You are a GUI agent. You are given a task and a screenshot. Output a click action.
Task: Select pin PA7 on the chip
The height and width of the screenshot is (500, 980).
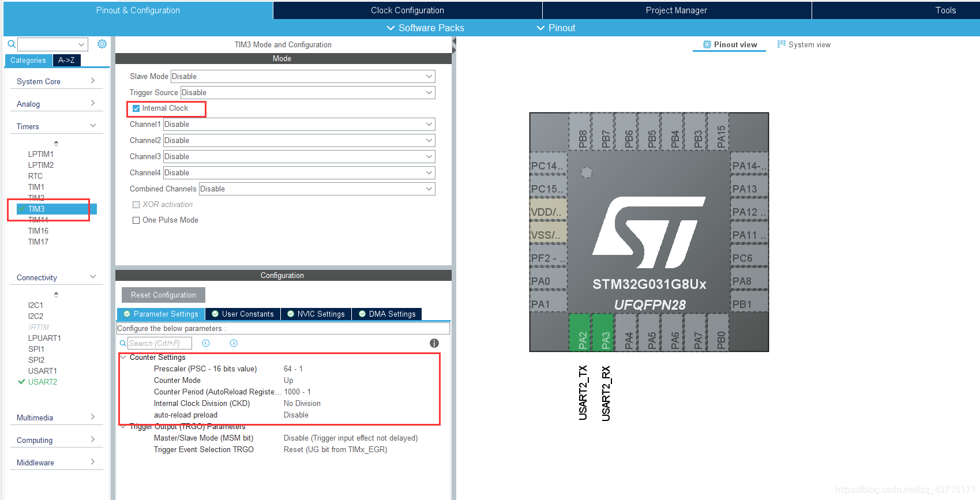[x=696, y=332]
